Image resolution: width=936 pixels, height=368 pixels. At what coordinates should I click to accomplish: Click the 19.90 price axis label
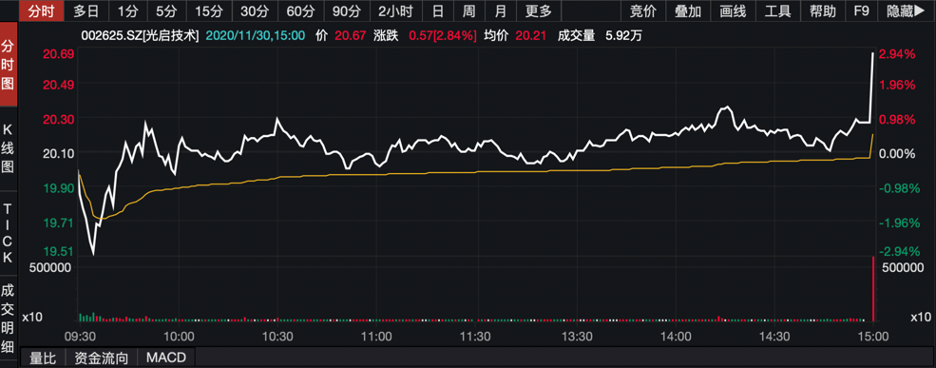tap(58, 188)
